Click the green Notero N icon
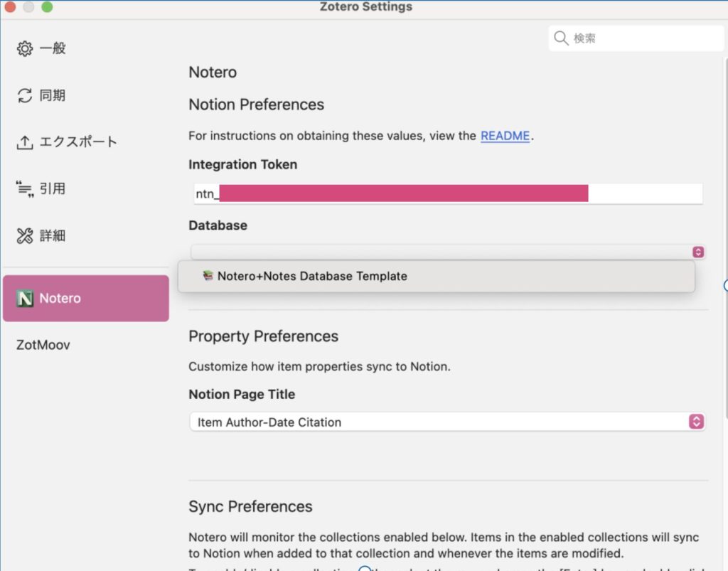Image resolution: width=728 pixels, height=571 pixels. point(26,299)
